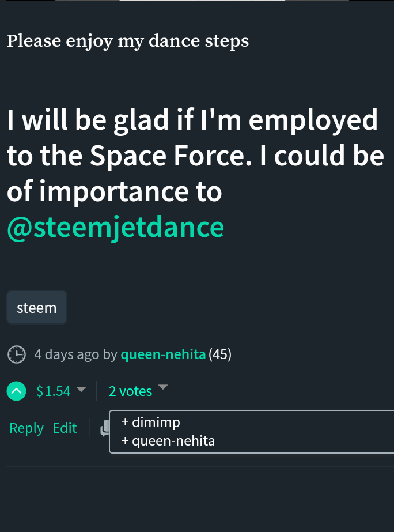Click the words 'I will be glad' in the heading
Image resolution: width=394 pixels, height=532 pixels.
(86, 120)
